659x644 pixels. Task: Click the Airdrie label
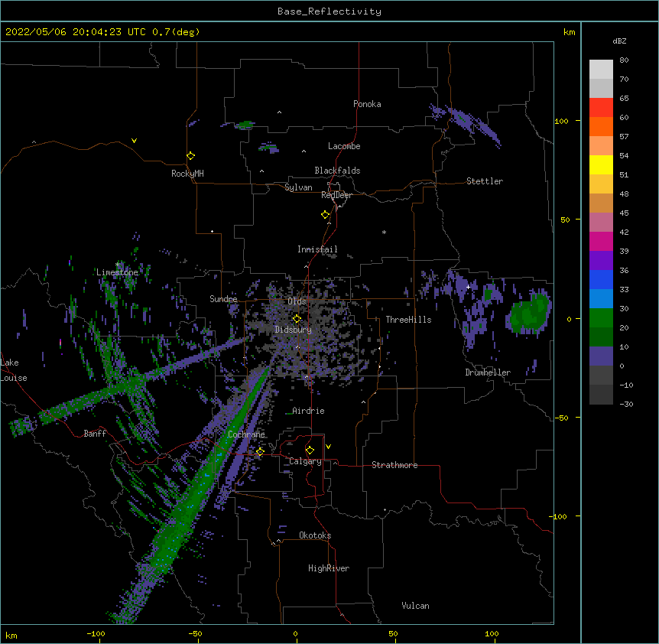pyautogui.click(x=309, y=411)
